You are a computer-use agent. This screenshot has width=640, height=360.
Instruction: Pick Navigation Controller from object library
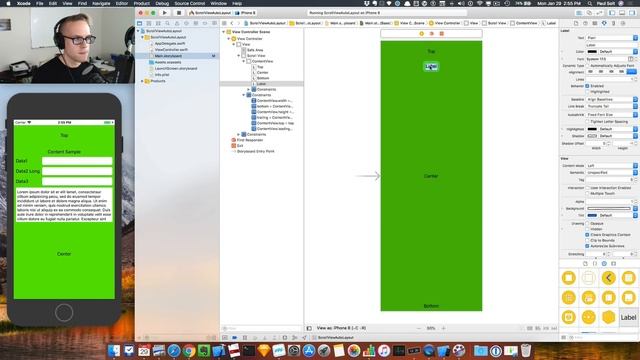[x=609, y=278]
